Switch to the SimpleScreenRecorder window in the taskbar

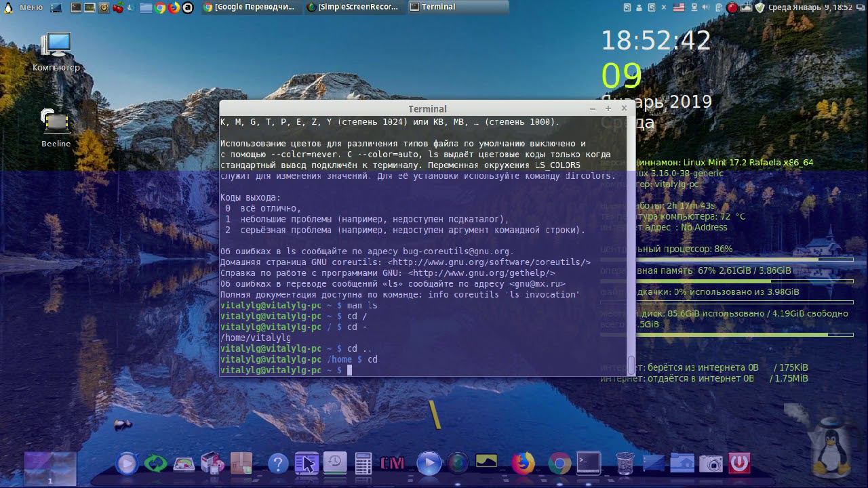pos(353,7)
